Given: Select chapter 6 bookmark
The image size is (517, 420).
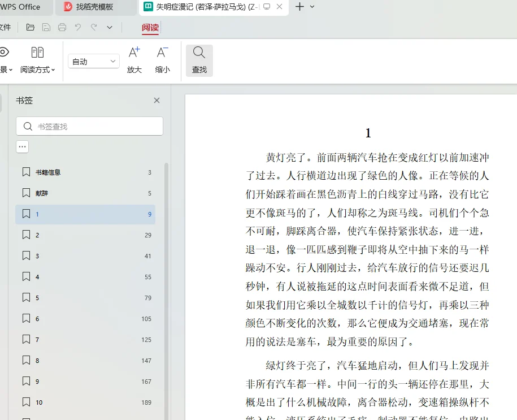Looking at the screenshot, I should tap(85, 319).
